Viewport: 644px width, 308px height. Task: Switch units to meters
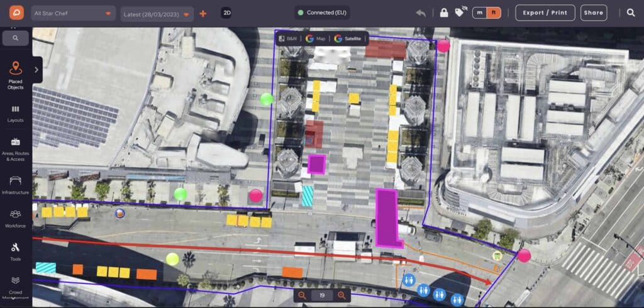pyautogui.click(x=480, y=13)
